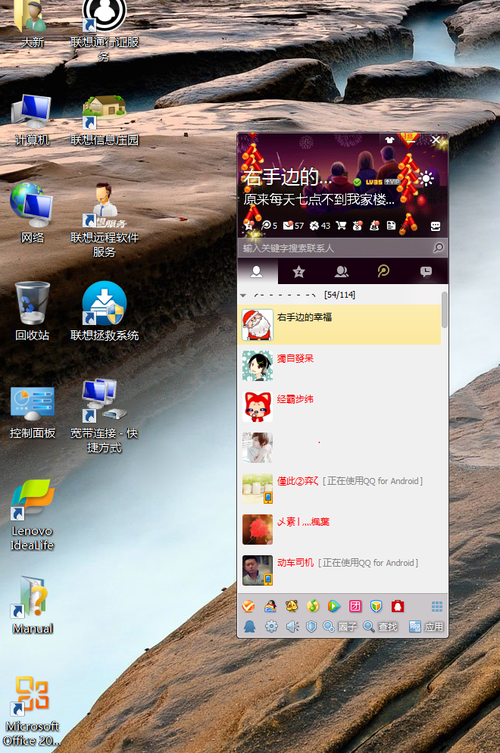Open the QQ mail inbox showing 57

(293, 226)
